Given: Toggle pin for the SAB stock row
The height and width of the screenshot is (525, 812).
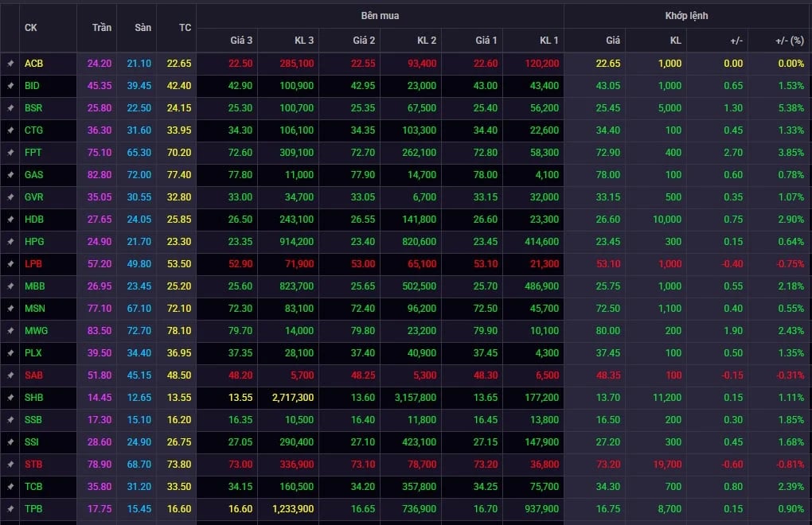Looking at the screenshot, I should click(x=10, y=375).
